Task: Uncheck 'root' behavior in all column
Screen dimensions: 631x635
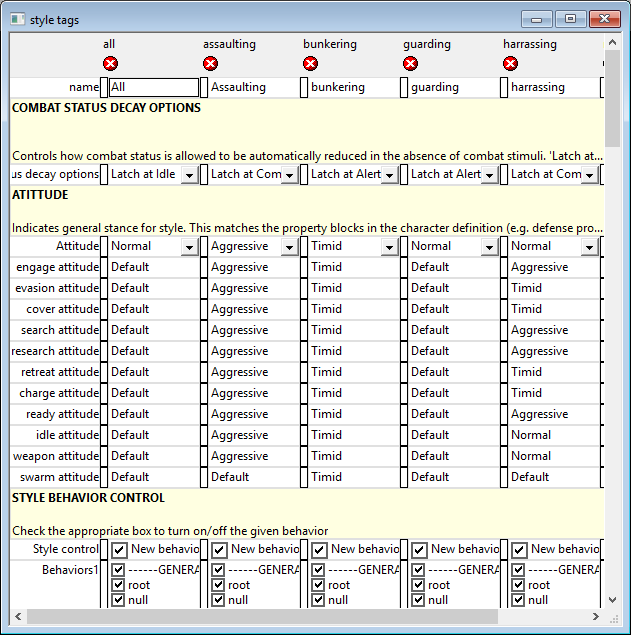Action: click(x=118, y=585)
